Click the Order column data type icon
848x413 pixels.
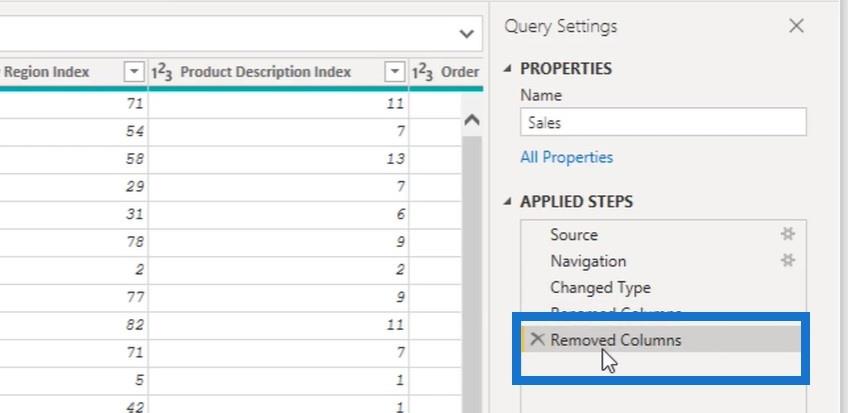point(423,72)
